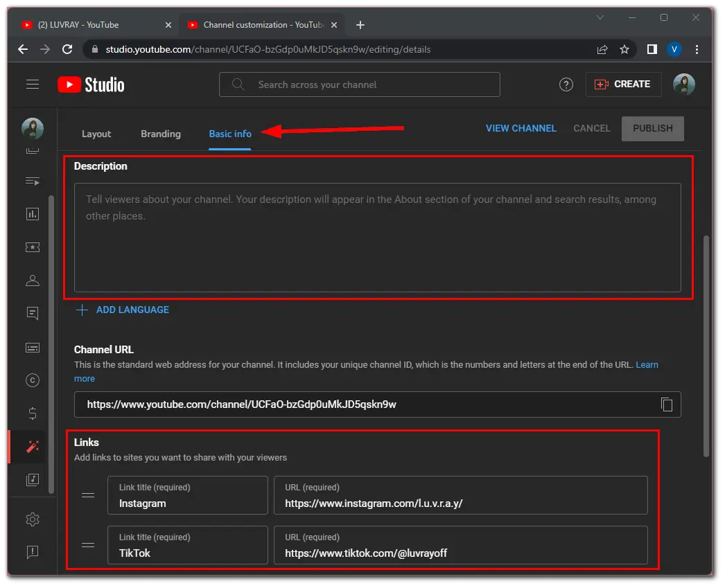Grab the Instagram link reorder handle
725x588 pixels.
[88, 495]
